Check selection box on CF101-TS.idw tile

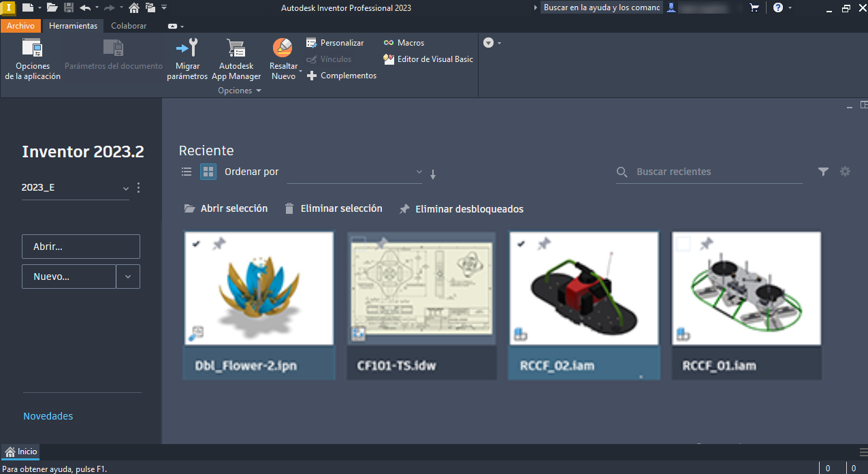(359, 242)
